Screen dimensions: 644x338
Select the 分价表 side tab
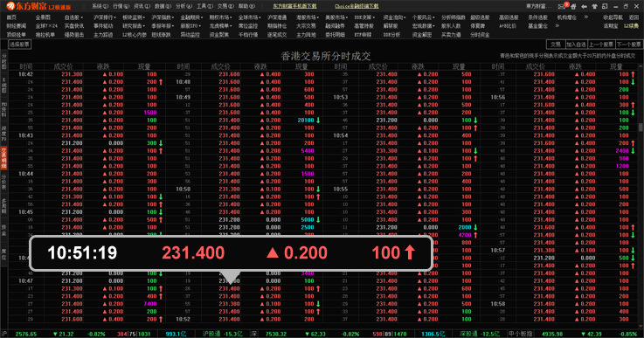(x=3, y=183)
